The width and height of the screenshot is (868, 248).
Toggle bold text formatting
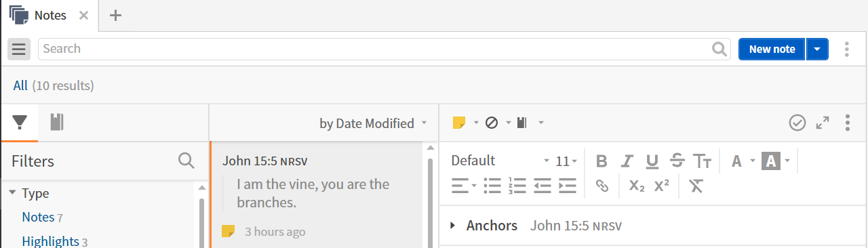click(x=601, y=161)
